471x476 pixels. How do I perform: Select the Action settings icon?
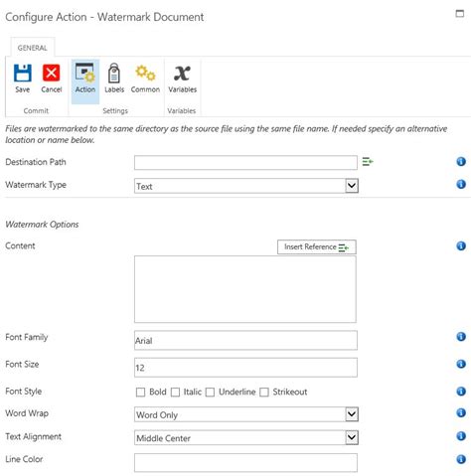[x=85, y=73]
